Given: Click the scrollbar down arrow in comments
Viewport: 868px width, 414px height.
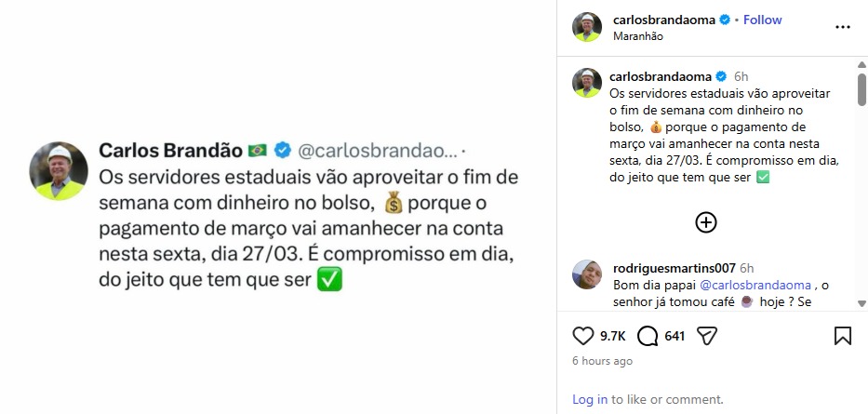Looking at the screenshot, I should click(x=861, y=302).
